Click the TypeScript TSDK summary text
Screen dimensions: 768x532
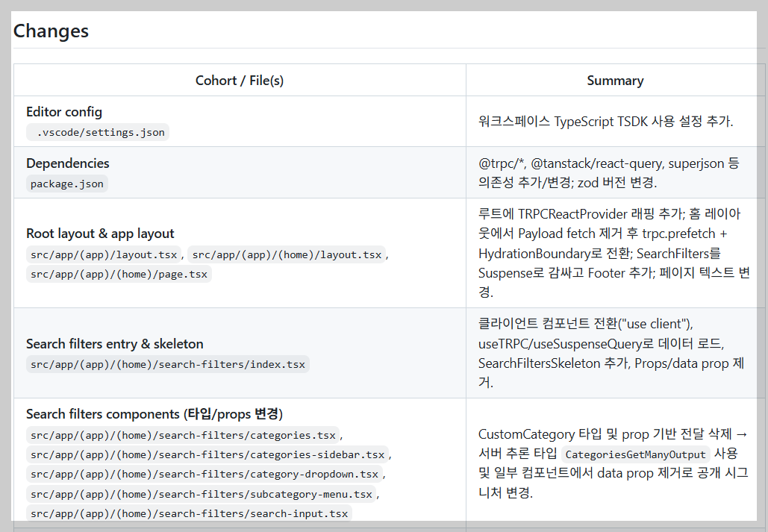pyautogui.click(x=606, y=122)
